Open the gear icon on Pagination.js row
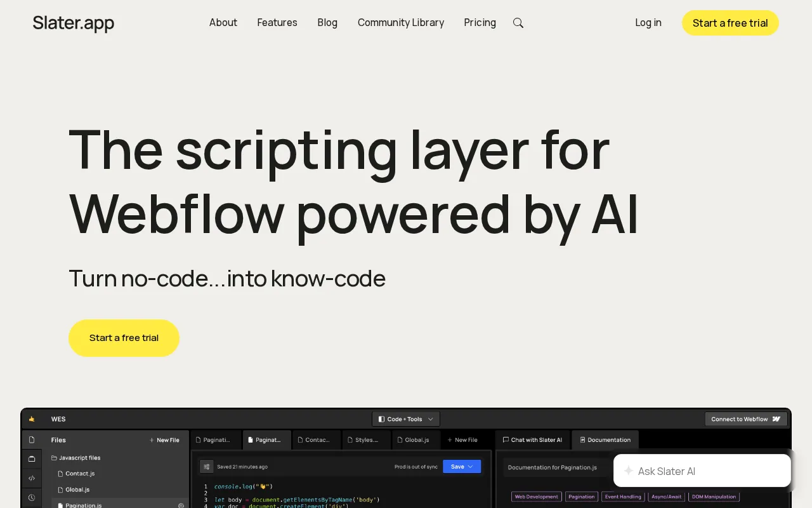Image resolution: width=812 pixels, height=508 pixels. (181, 505)
